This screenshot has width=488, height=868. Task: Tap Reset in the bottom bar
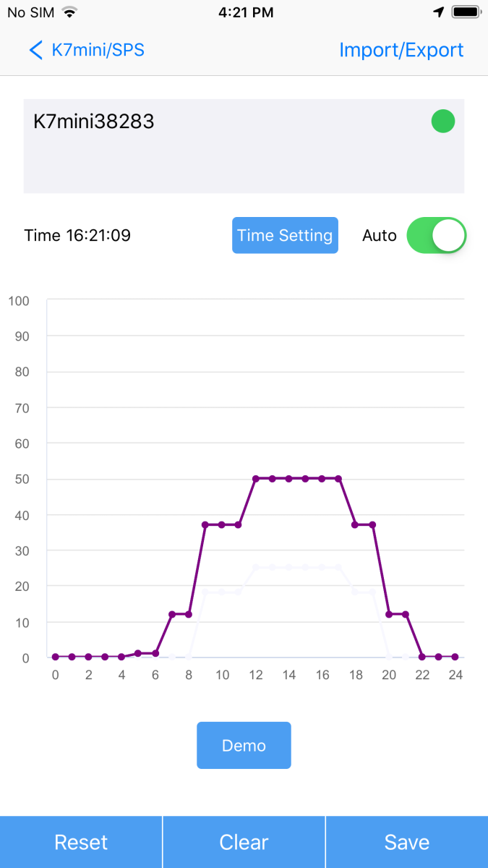81,842
